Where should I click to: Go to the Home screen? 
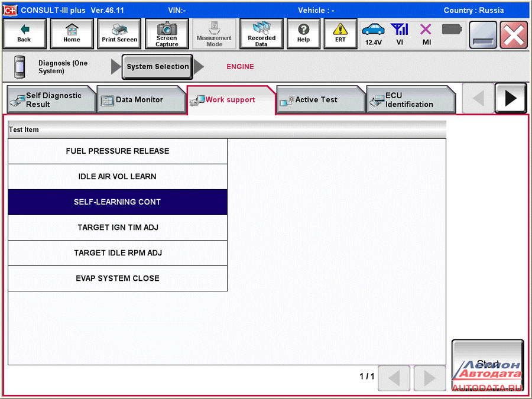(72, 34)
